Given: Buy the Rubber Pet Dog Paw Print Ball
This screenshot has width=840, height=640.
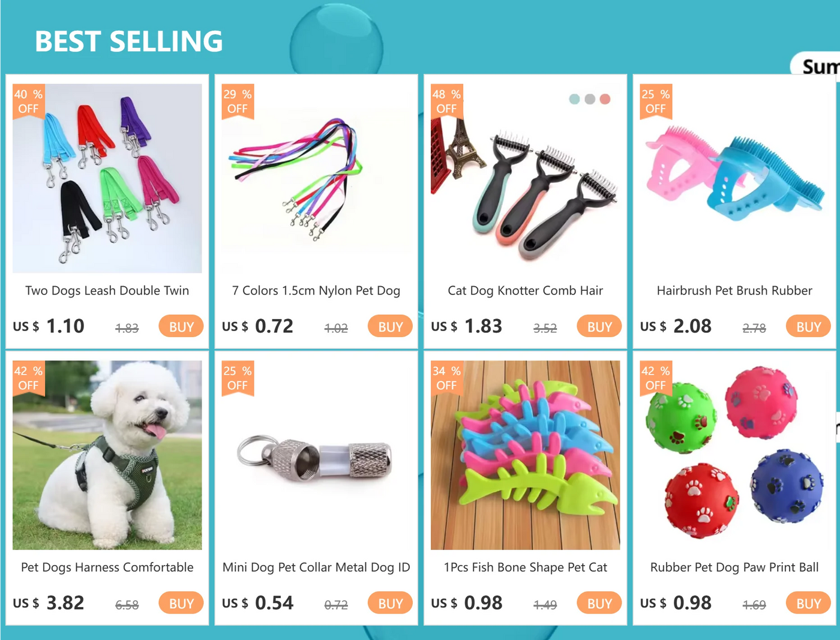Looking at the screenshot, I should (x=808, y=603).
